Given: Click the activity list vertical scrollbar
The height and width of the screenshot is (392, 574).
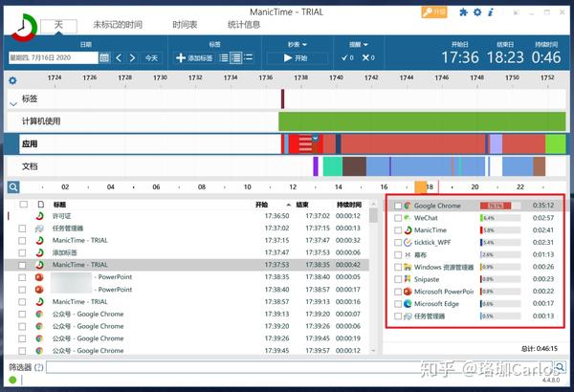Looking at the screenshot, I should coord(373,277).
